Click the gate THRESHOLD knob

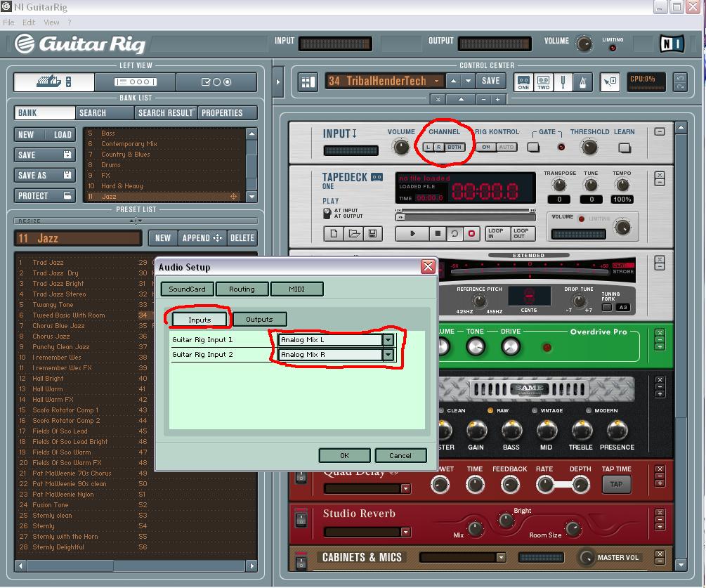[x=589, y=147]
